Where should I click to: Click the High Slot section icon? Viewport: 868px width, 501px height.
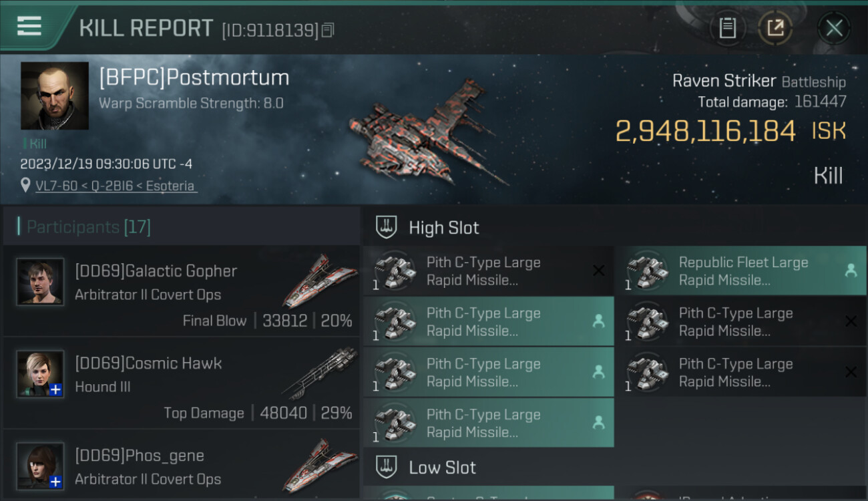[x=387, y=227]
